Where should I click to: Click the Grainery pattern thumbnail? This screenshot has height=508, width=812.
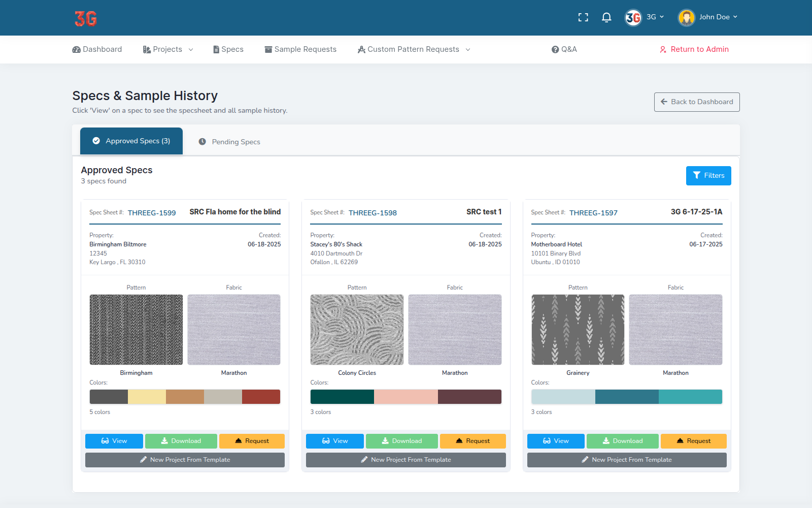click(x=578, y=330)
